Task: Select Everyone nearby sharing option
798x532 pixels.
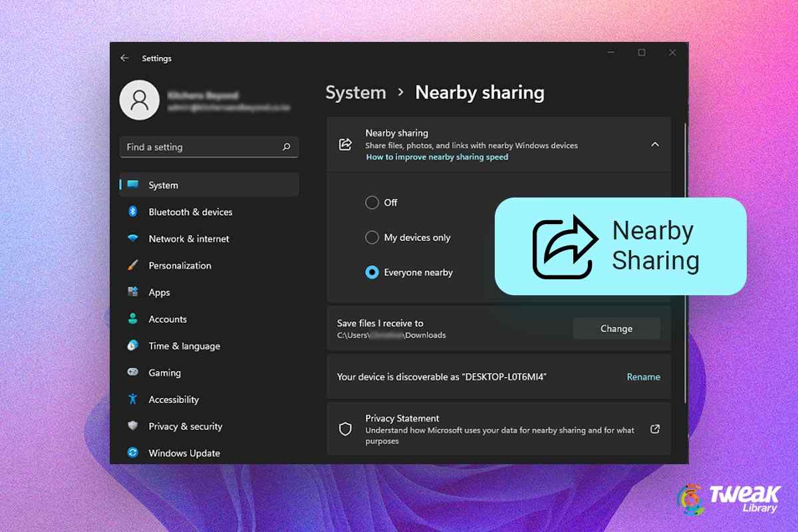Action: click(x=372, y=272)
